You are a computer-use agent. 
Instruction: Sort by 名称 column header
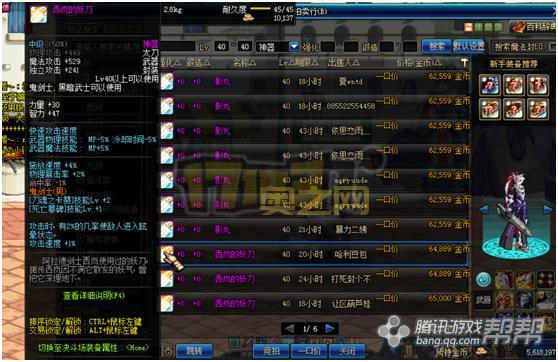pos(244,63)
